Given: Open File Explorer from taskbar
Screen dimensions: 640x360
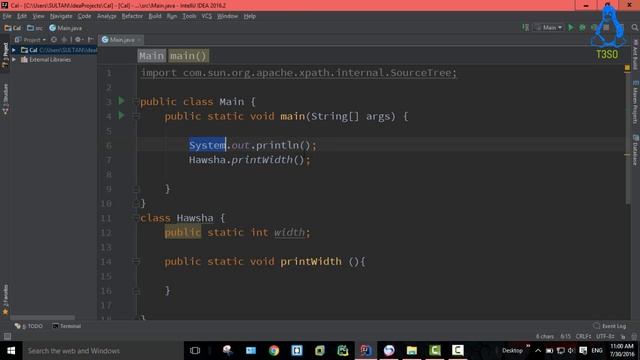Looking at the screenshot, I should (x=411, y=351).
